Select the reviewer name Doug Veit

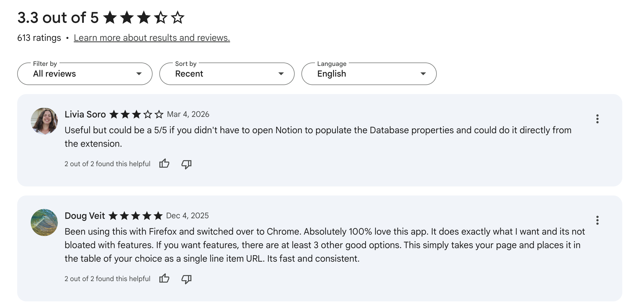[85, 215]
